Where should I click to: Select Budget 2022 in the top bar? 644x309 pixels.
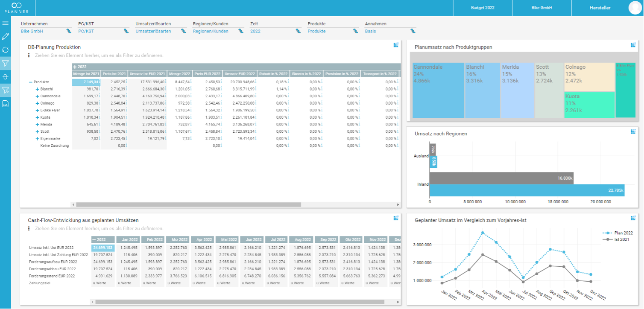tap(483, 8)
